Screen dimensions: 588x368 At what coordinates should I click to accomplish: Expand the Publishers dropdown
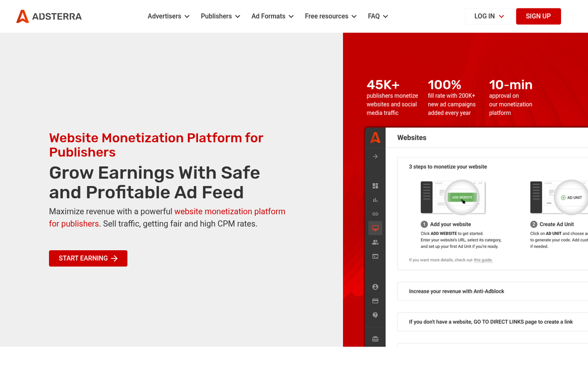[220, 16]
